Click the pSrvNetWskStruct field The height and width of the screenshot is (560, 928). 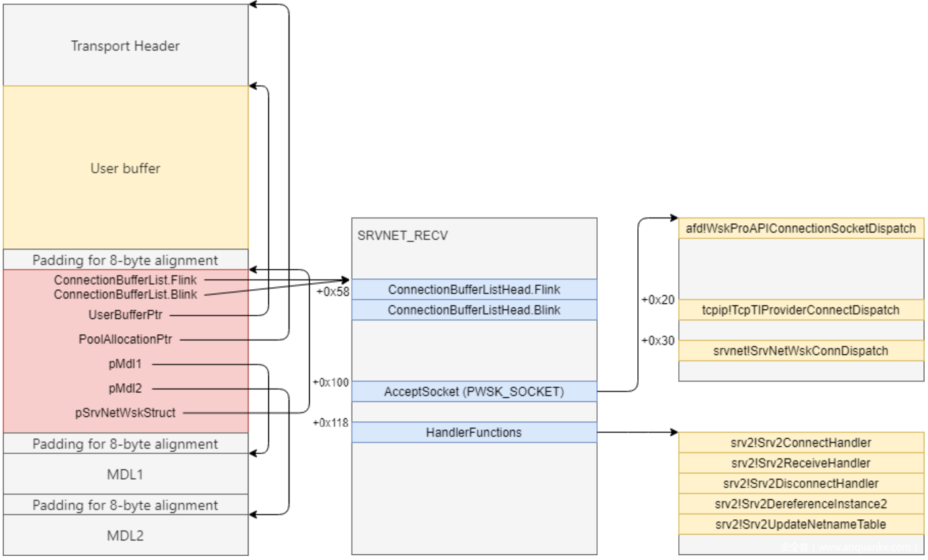125,412
